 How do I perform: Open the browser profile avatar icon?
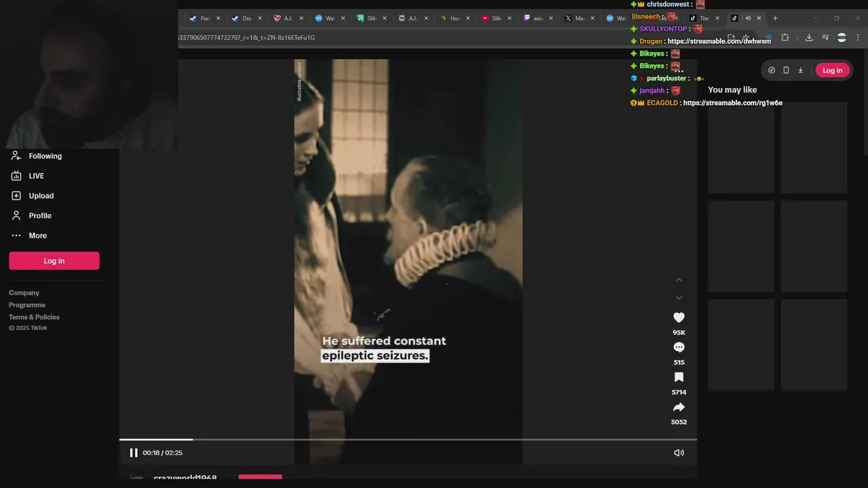click(842, 37)
